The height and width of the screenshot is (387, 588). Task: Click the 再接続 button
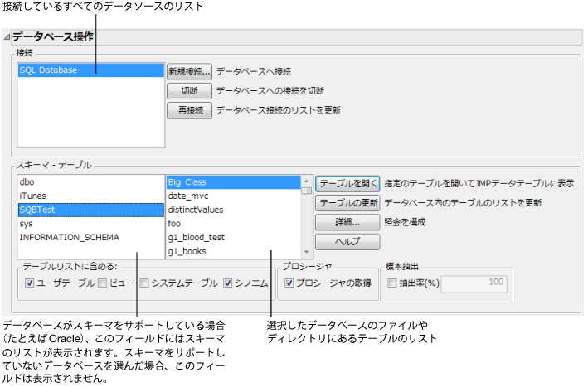coord(189,110)
